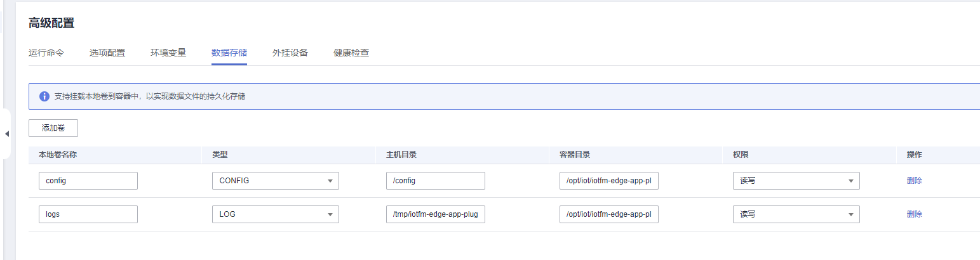The width and height of the screenshot is (980, 260).
Task: Expand permission dropdown for logs volume
Action: click(x=796, y=214)
